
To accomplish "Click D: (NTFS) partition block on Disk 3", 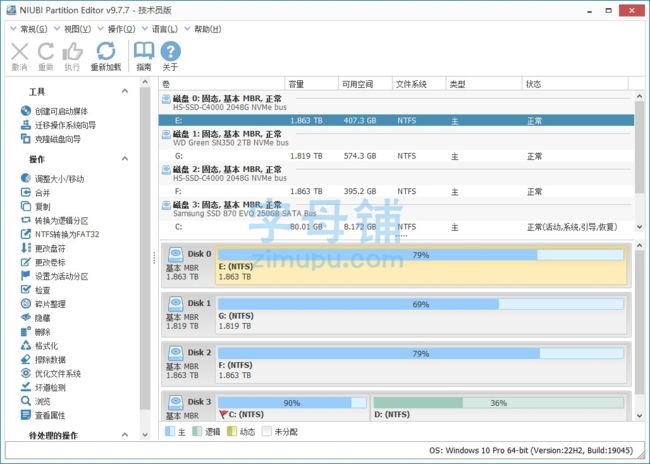I will (x=499, y=408).
